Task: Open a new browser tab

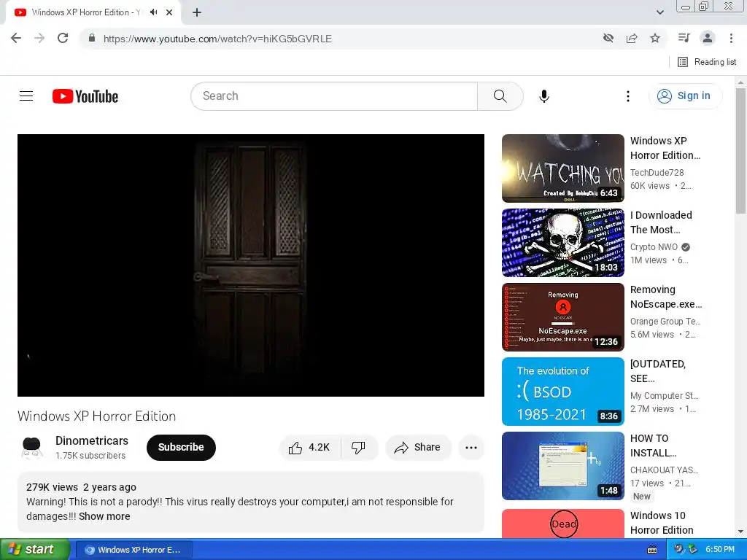Action: coord(197,12)
